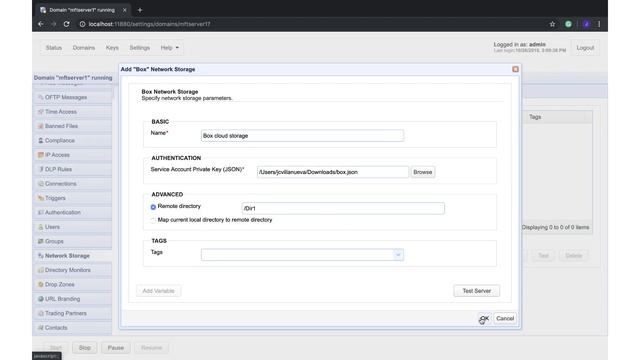
Task: Open URL Branding in sidebar
Action: (x=73, y=299)
